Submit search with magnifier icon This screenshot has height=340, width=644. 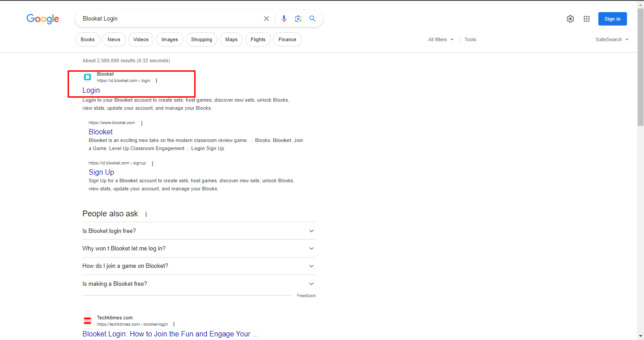pyautogui.click(x=312, y=19)
